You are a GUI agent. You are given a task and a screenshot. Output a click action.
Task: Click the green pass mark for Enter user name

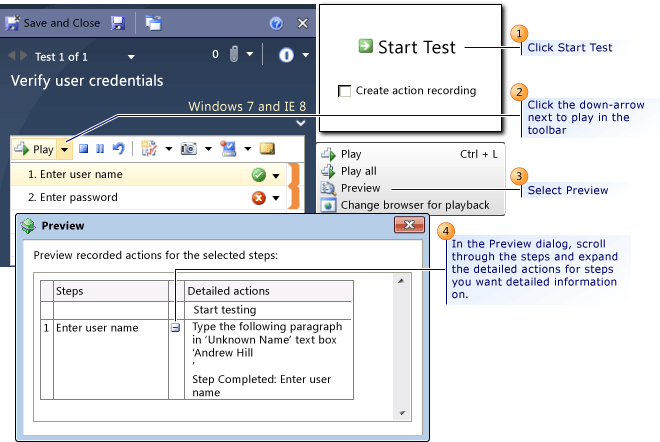tap(258, 175)
